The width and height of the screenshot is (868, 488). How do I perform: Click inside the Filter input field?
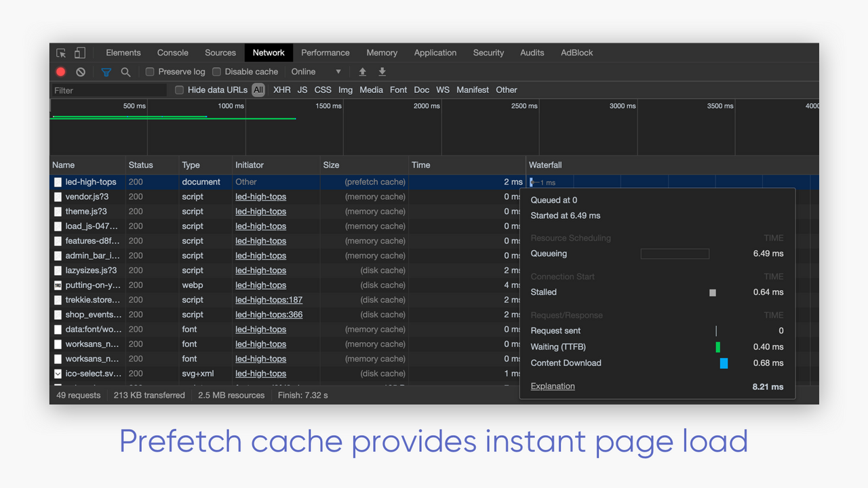point(108,89)
